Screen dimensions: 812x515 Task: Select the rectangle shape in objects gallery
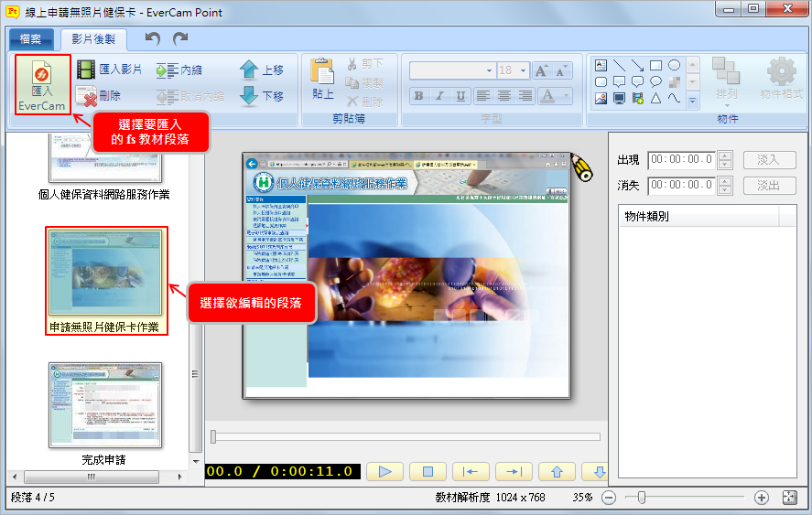[655, 65]
